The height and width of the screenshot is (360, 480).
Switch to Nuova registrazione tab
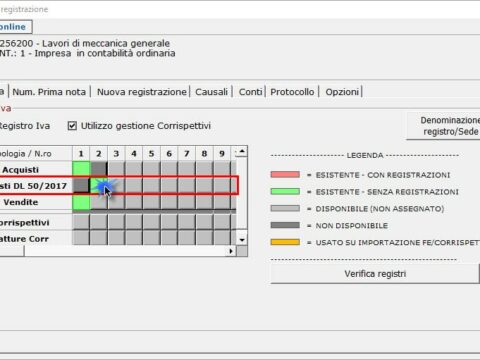click(142, 92)
